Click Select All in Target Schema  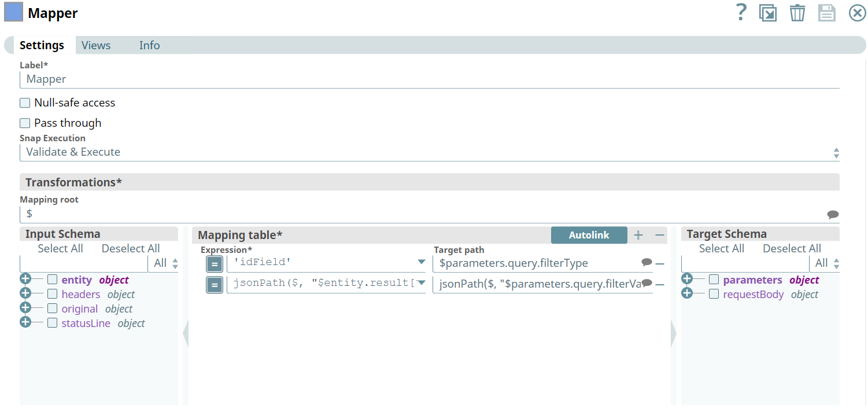pos(722,249)
